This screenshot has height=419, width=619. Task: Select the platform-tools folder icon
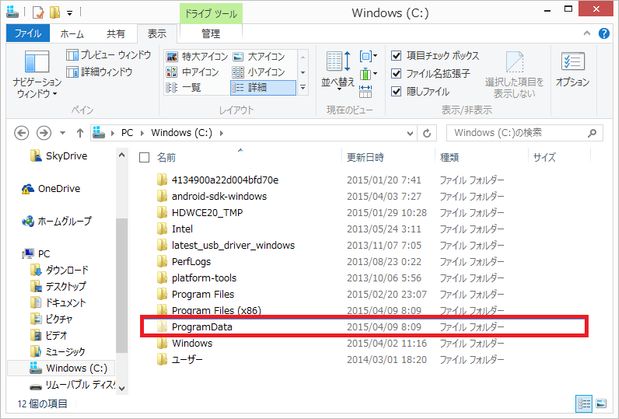click(162, 278)
